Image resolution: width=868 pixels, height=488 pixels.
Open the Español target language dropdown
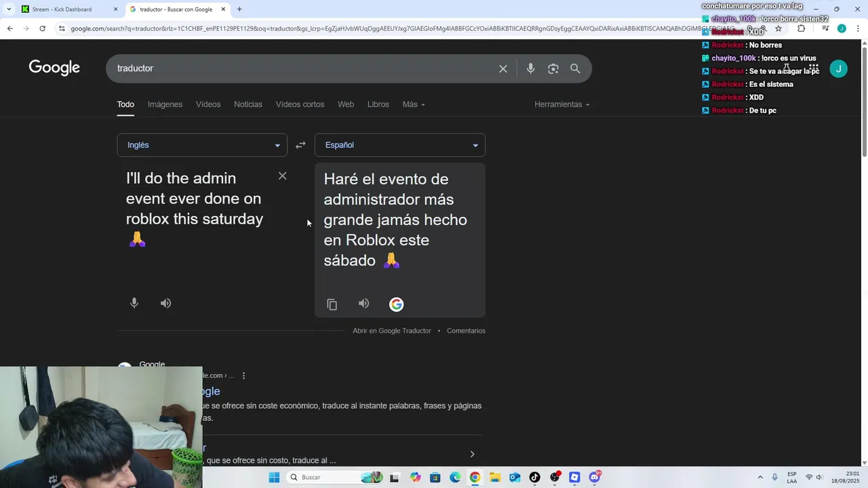click(400, 145)
